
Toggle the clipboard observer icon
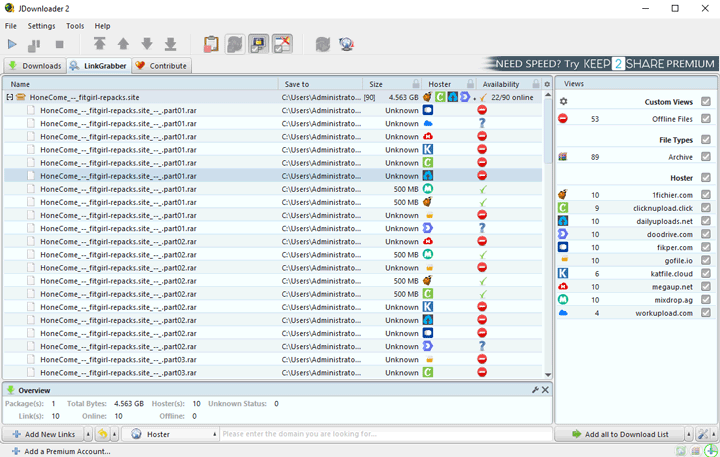(211, 44)
